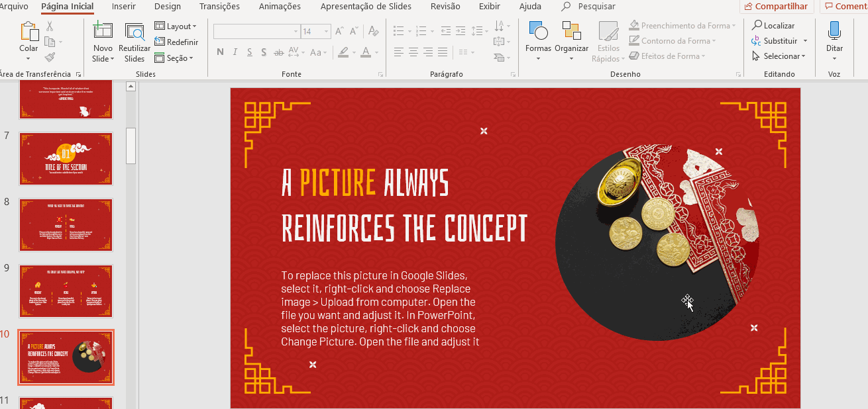This screenshot has width=868, height=409.
Task: Click Localizar to find text
Action: click(773, 25)
